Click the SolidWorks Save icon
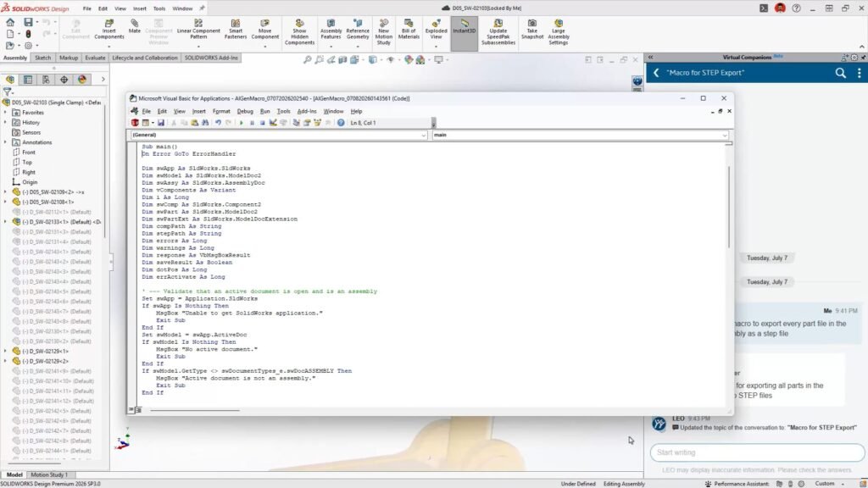Screen dimensions: 868x488 [x=28, y=22]
